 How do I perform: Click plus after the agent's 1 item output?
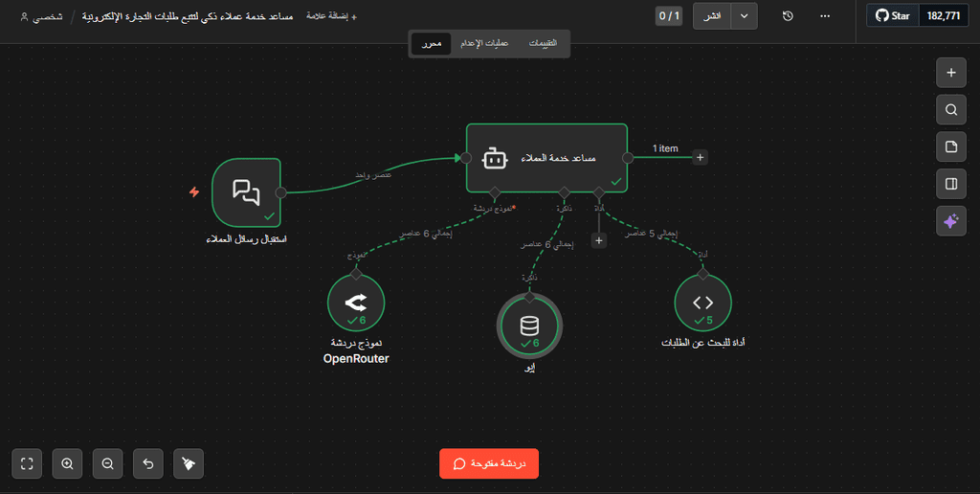coord(700,157)
